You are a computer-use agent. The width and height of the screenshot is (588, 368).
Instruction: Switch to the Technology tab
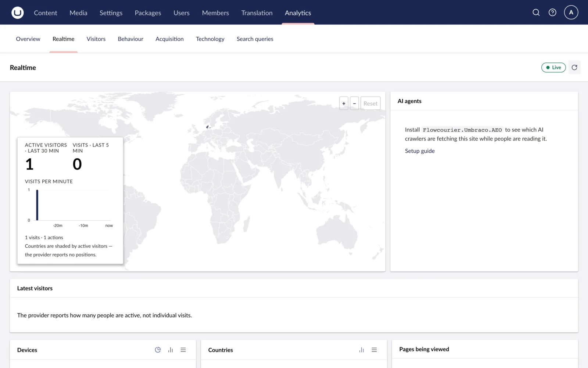[x=210, y=39]
